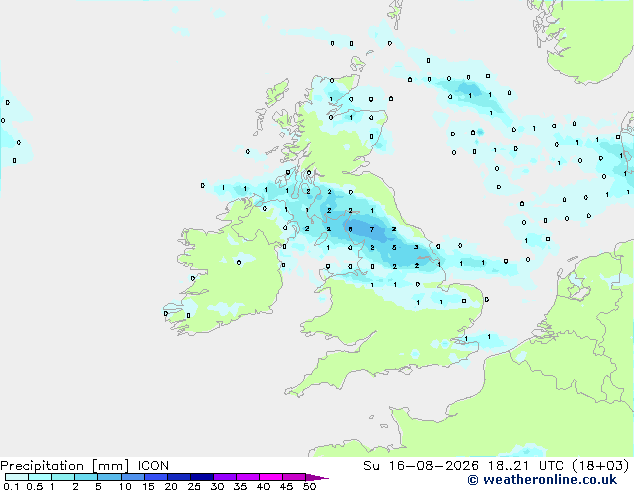Click the date 'Su 16-08-2026' text

click(x=421, y=466)
